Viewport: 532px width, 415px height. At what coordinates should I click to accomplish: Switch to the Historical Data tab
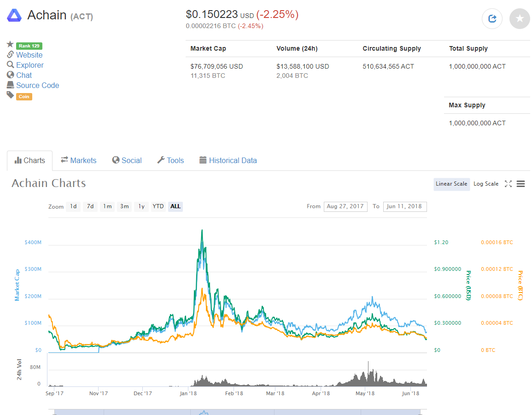point(228,160)
